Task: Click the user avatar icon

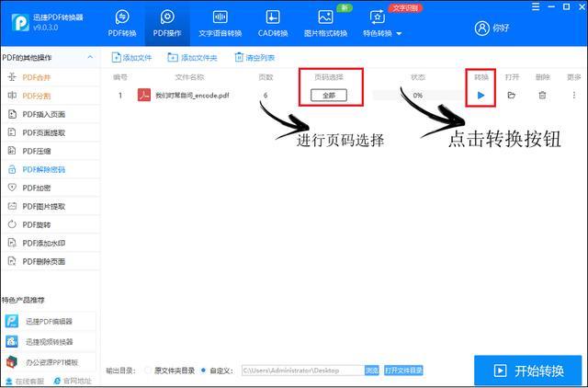Action: click(481, 28)
